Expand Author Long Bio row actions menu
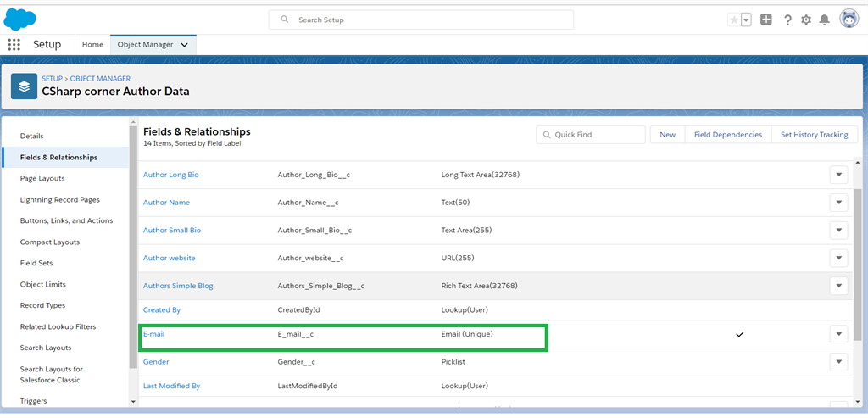 [838, 175]
